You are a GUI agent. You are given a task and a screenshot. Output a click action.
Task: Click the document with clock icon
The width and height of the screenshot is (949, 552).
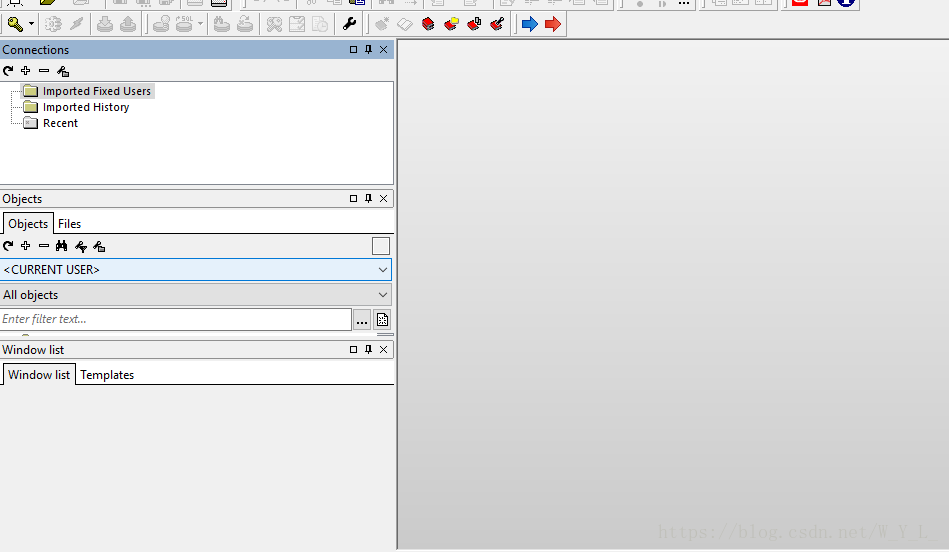coord(320,24)
